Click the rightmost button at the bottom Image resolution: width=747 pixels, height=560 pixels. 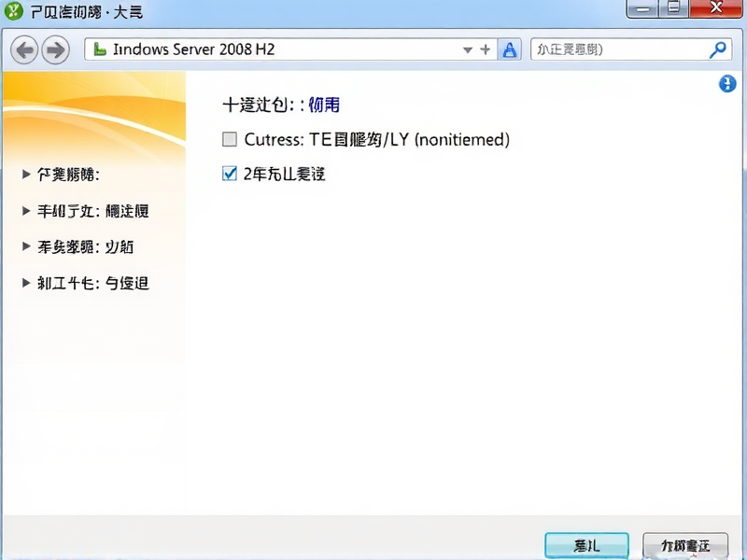click(685, 546)
